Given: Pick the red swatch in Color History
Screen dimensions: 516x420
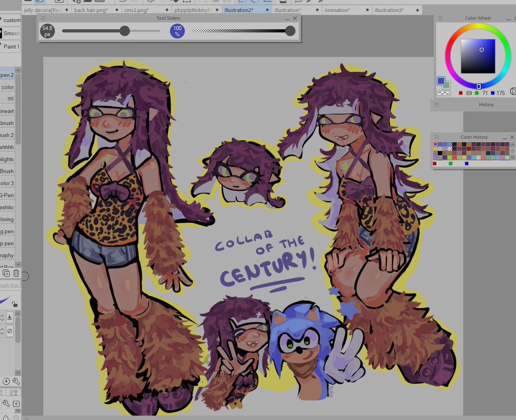Looking at the screenshot, I should [434, 164].
